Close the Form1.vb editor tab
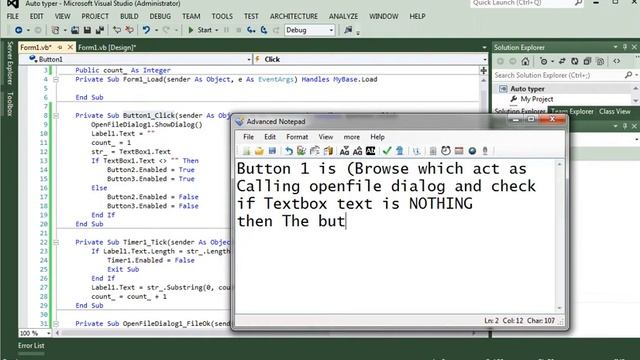This screenshot has width=640, height=360. pos(70,47)
